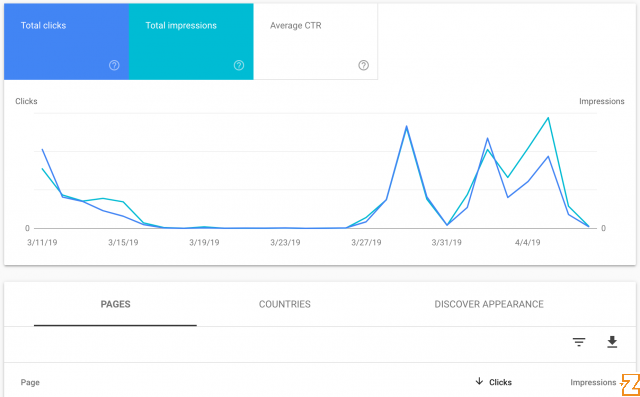Click help icon on Total impressions card
The height and width of the screenshot is (397, 640).
point(239,65)
